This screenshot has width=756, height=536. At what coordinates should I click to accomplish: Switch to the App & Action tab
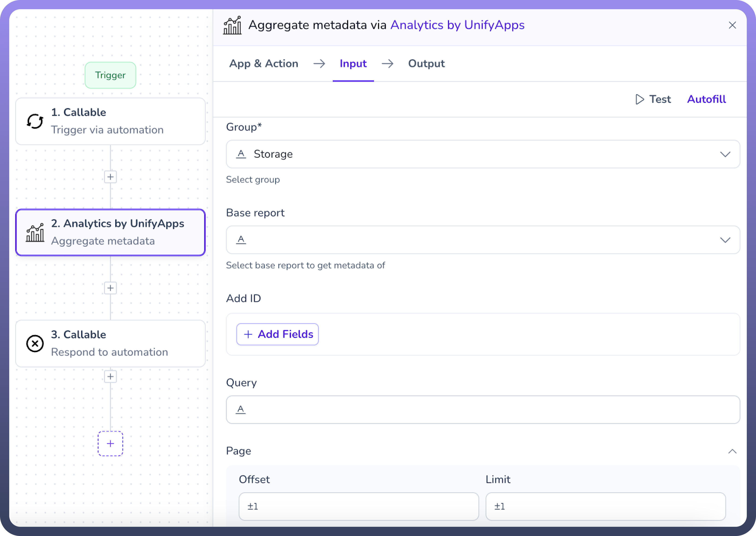pos(263,63)
